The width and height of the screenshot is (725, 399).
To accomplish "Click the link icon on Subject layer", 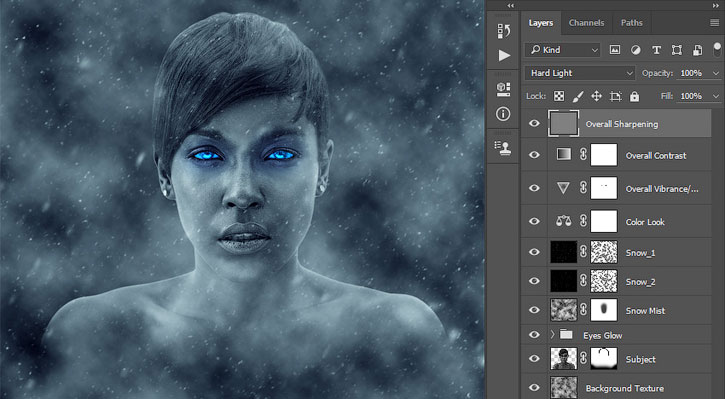I will [584, 358].
